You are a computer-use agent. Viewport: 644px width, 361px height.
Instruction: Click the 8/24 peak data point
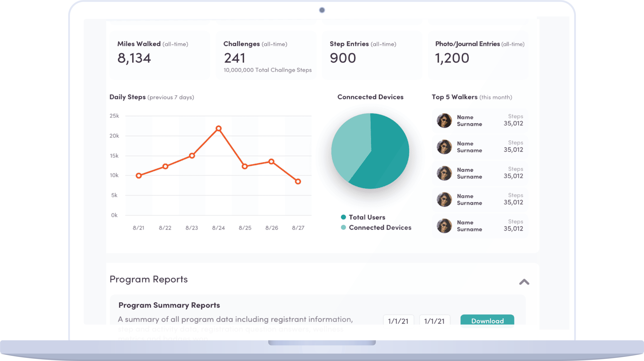coord(219,128)
